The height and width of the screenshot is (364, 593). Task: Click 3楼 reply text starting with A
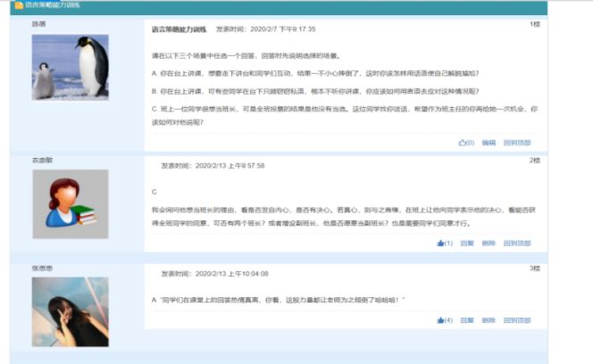279,300
